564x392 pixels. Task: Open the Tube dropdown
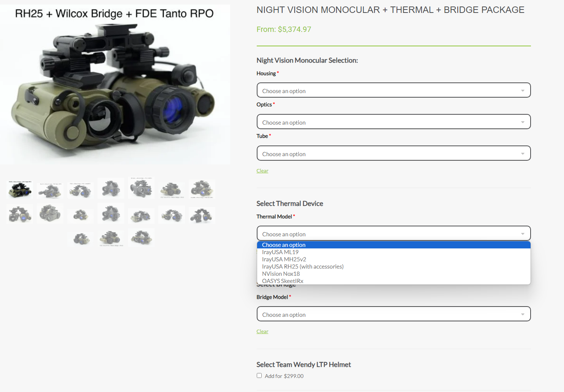tap(393, 153)
